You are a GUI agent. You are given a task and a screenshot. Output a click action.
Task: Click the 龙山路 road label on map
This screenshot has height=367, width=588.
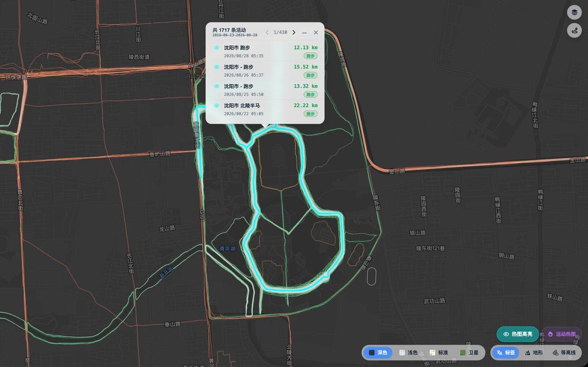167,228
